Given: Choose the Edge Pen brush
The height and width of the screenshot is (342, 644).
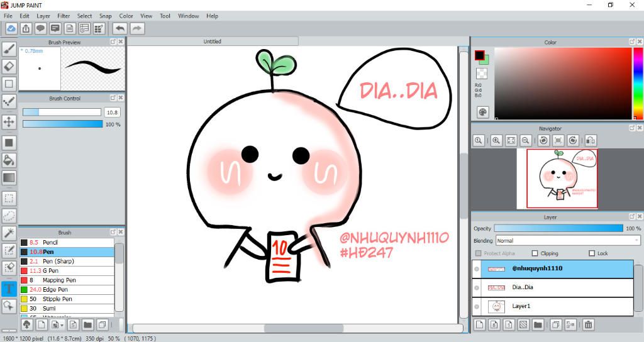Looking at the screenshot, I should tap(67, 289).
